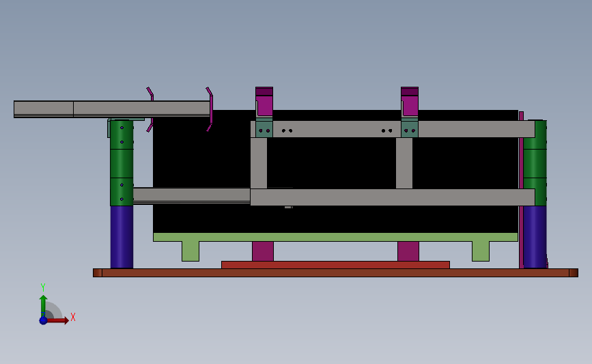
Task: Select the right magenta clamp on top
Action: (x=410, y=102)
